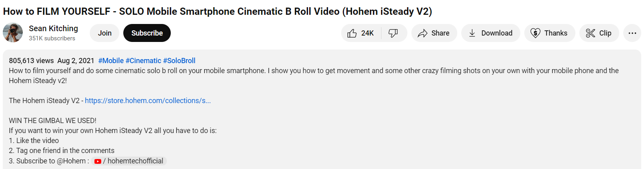
Task: Open Sean Kitching's channel avatar
Action: 13,33
